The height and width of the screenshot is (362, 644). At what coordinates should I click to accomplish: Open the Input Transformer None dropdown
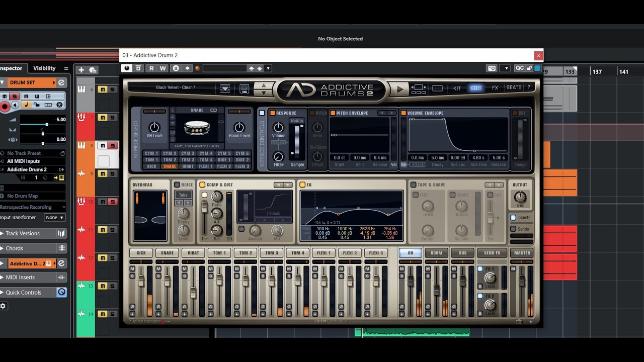coord(55,218)
